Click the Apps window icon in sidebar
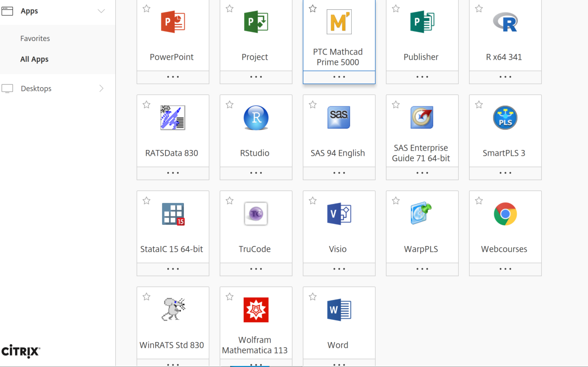 (x=7, y=11)
